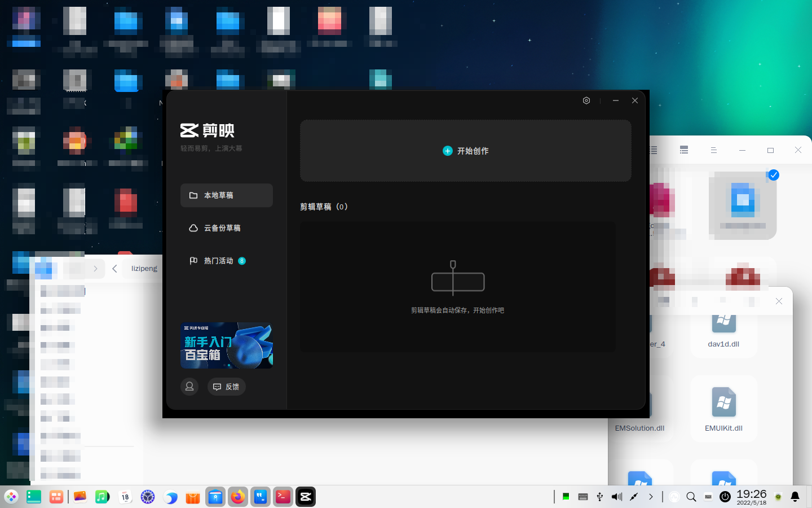Screen dimensions: 812x508
Task: Launch Firefox from the dock
Action: tap(237, 497)
